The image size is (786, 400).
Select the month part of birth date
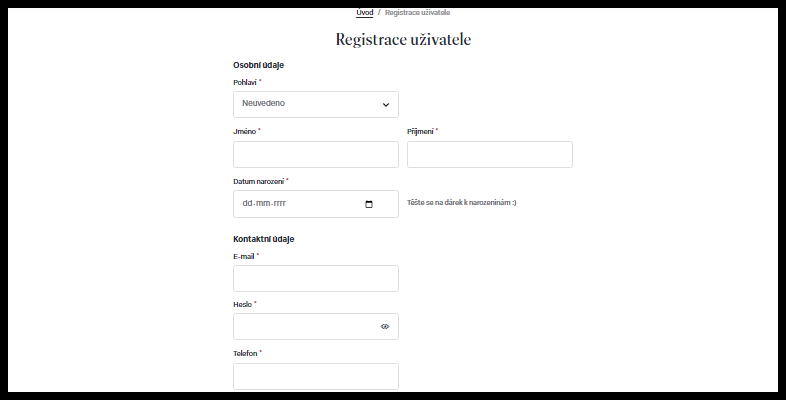tap(262, 204)
